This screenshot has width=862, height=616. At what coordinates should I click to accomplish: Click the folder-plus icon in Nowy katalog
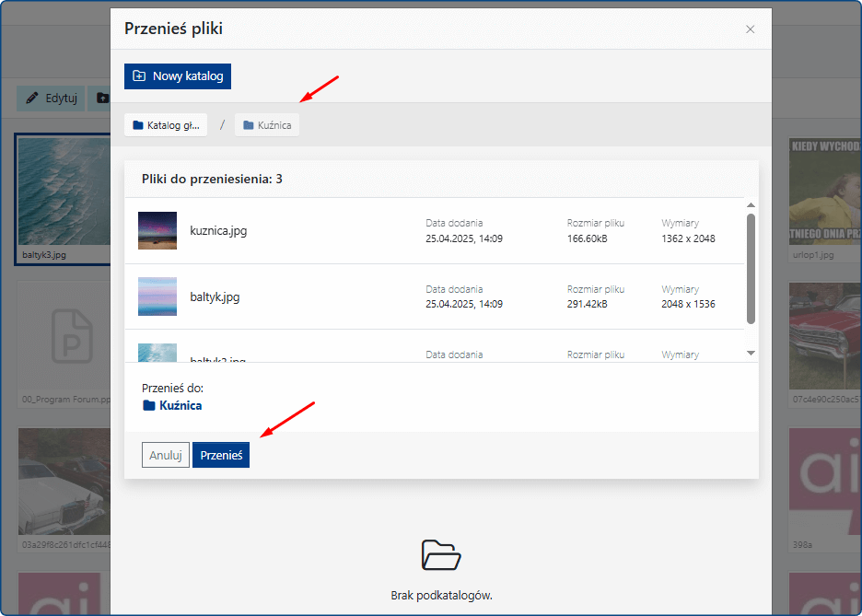point(139,76)
